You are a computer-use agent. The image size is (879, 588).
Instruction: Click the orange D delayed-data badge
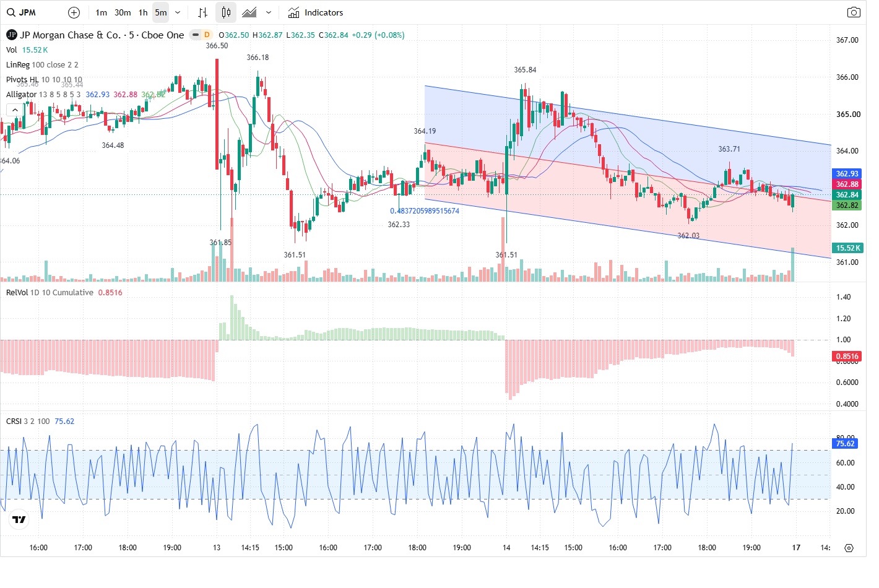point(207,35)
